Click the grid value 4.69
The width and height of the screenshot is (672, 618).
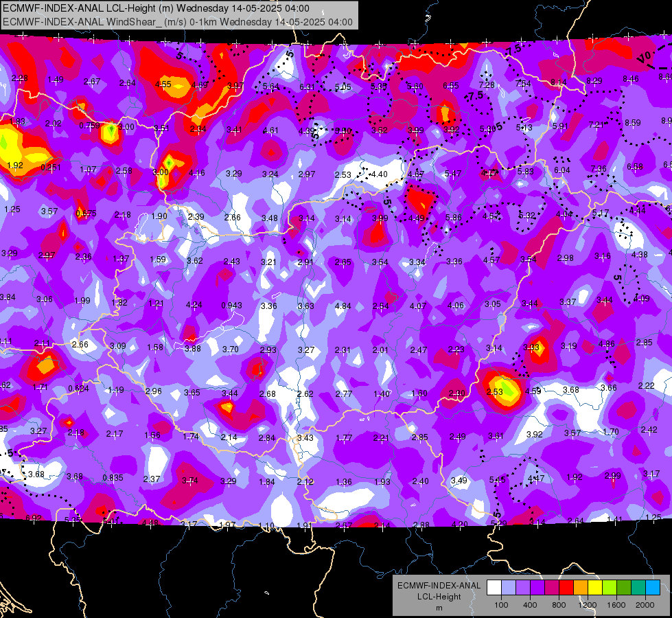click(200, 84)
